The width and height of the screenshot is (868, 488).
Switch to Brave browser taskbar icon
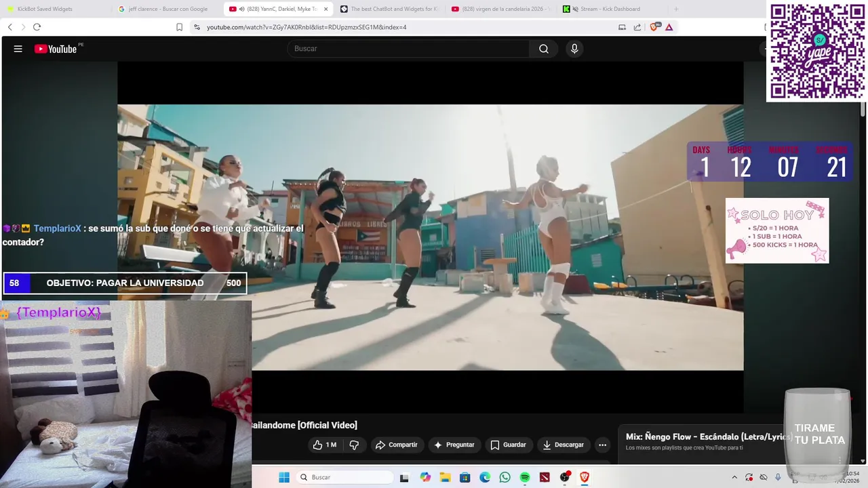[585, 477]
